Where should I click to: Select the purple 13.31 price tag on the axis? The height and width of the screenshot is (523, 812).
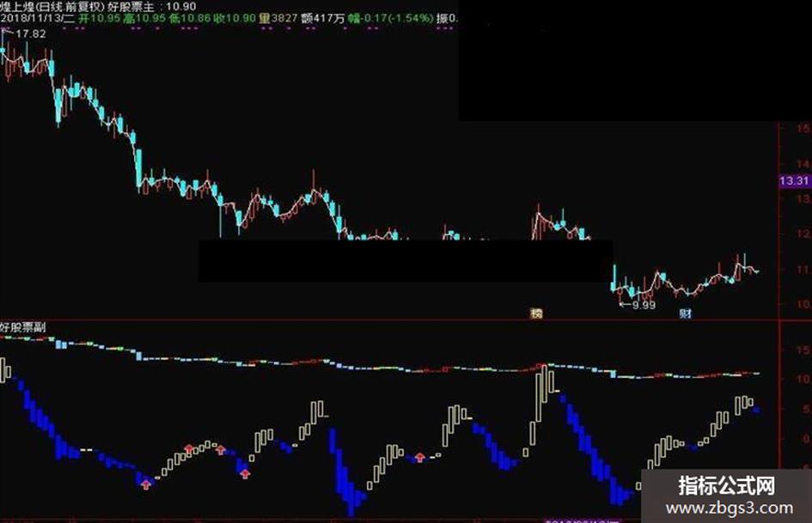[x=795, y=180]
